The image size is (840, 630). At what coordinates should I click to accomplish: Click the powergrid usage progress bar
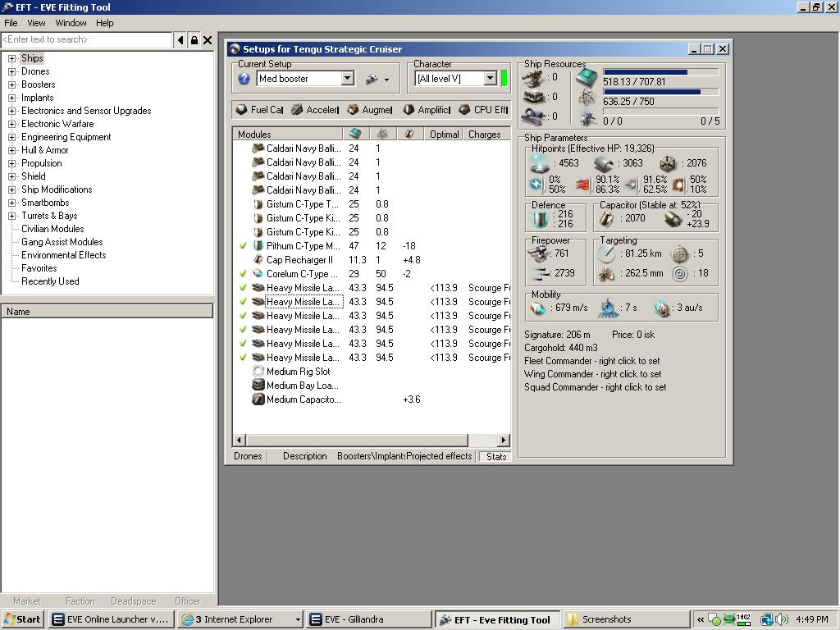[661, 92]
